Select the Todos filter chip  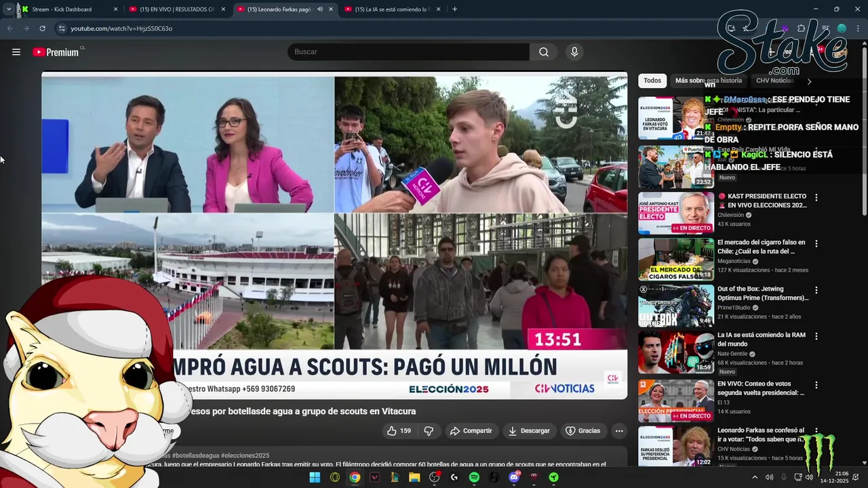(652, 81)
